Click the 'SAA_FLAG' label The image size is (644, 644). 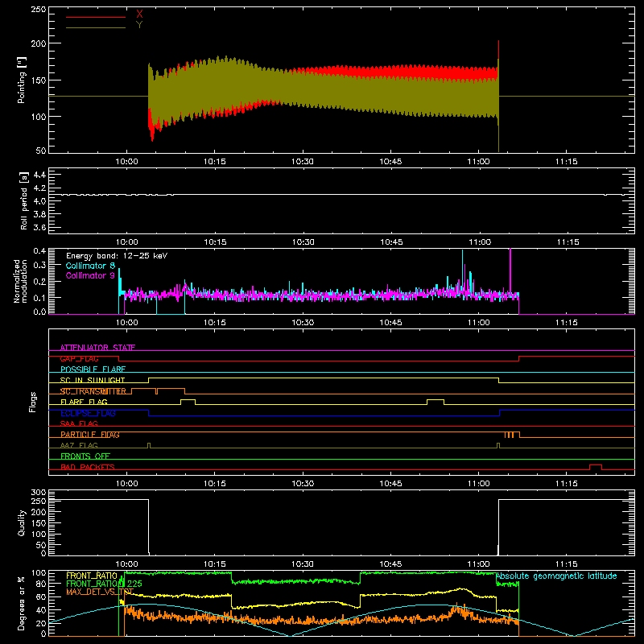coord(79,423)
